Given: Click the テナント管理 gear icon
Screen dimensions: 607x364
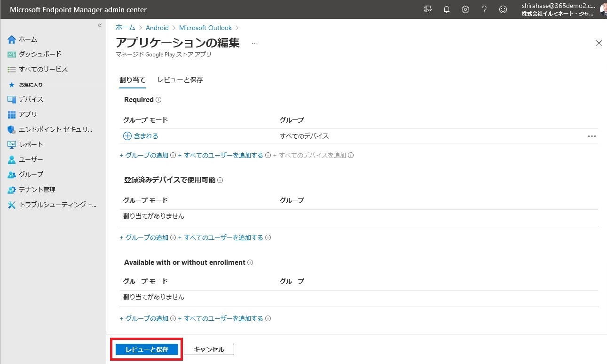Looking at the screenshot, I should (12, 190).
